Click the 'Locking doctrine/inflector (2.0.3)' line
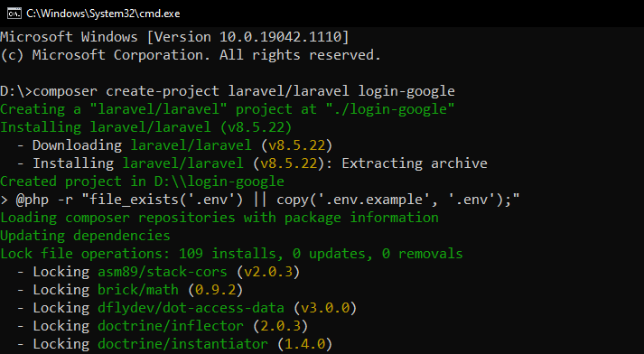This screenshot has height=354, width=644. click(x=163, y=326)
